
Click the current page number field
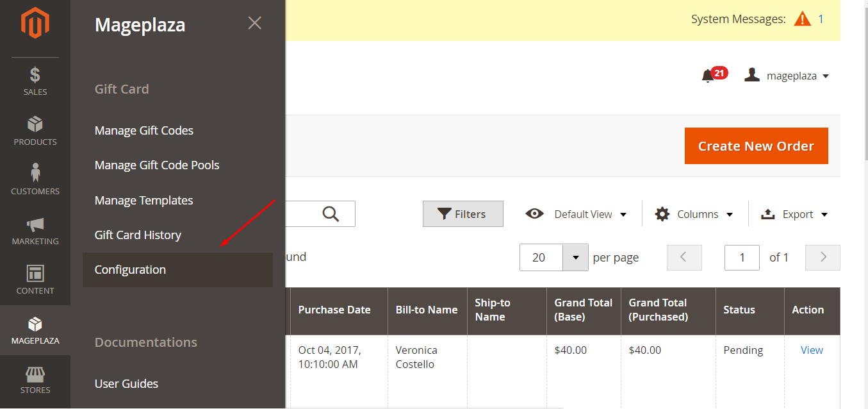coord(742,258)
